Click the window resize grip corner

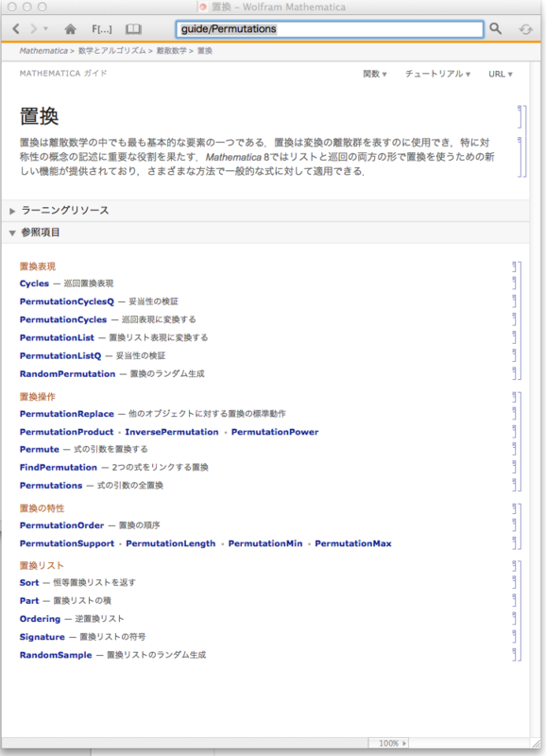(536, 744)
